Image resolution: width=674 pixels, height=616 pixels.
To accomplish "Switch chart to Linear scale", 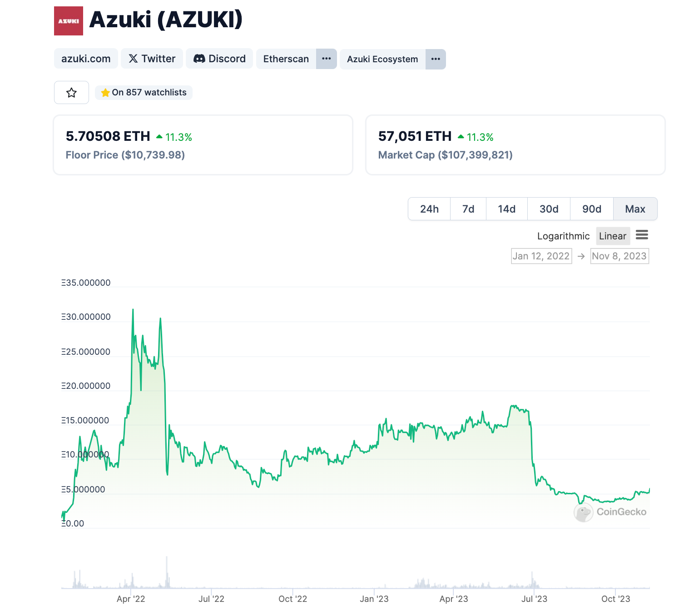I will [612, 236].
